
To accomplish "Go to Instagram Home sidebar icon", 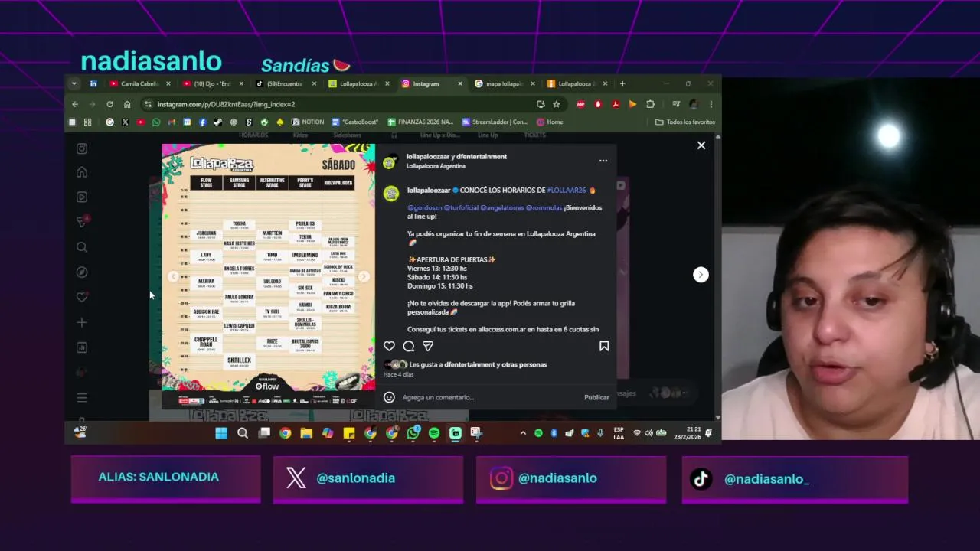I will [82, 172].
